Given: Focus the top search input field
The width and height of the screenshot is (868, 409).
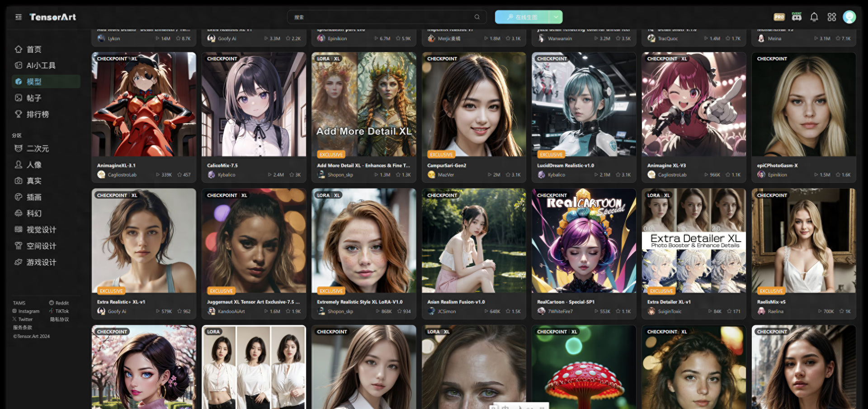Looking at the screenshot, I should click(x=387, y=17).
